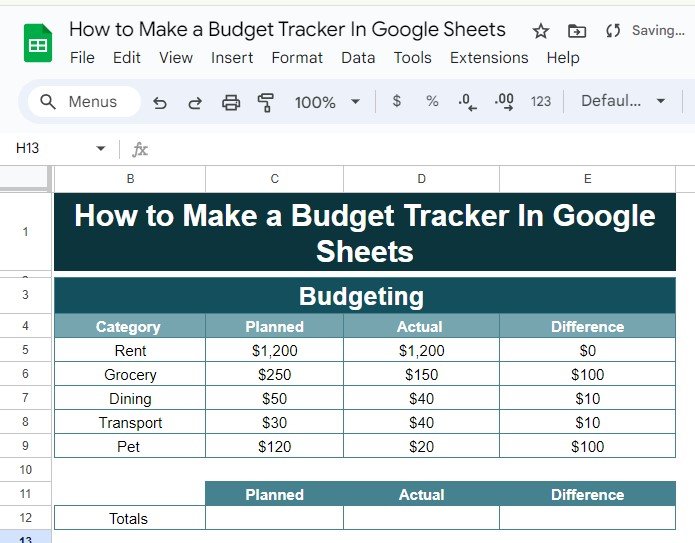Decrease decimal places
695x543 pixels.
[x=468, y=102]
